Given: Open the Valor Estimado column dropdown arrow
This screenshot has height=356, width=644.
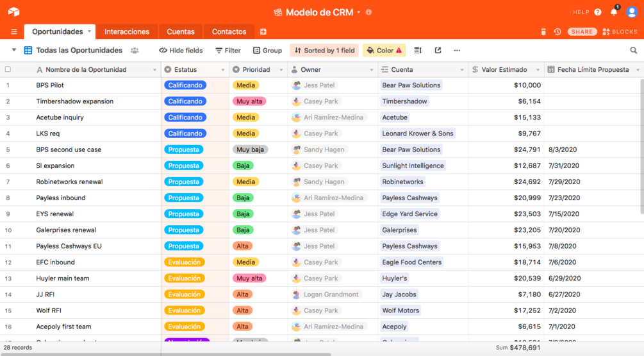Looking at the screenshot, I should [x=538, y=70].
